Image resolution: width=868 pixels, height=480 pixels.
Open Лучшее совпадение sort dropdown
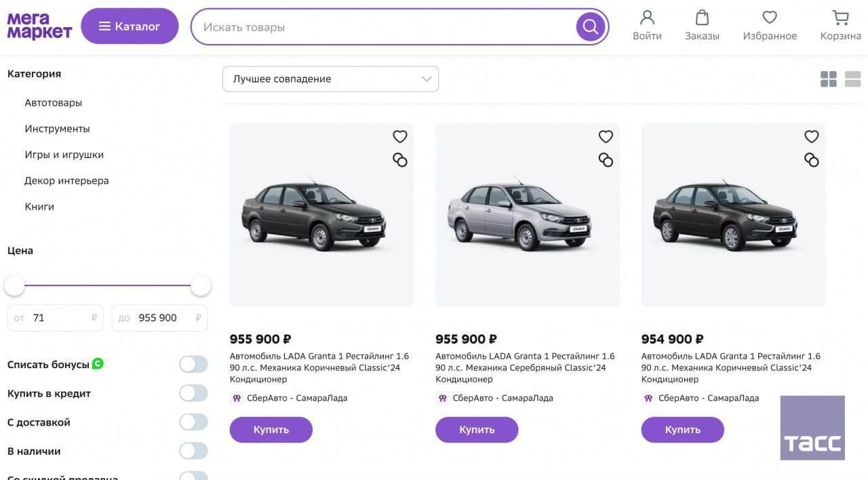tap(330, 79)
